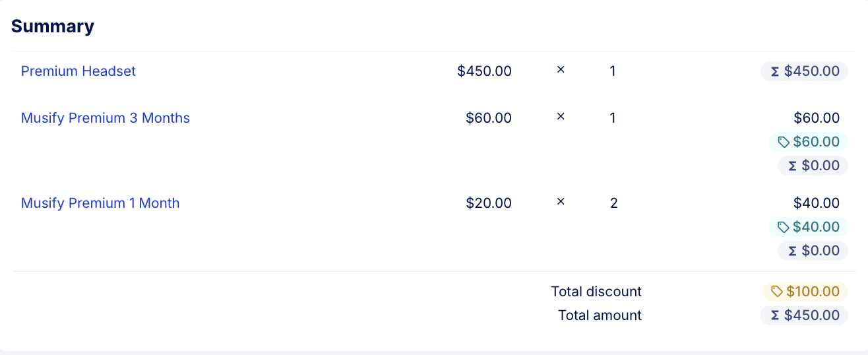Click the Total discount label
Screen dimensions: 868x355
point(596,292)
